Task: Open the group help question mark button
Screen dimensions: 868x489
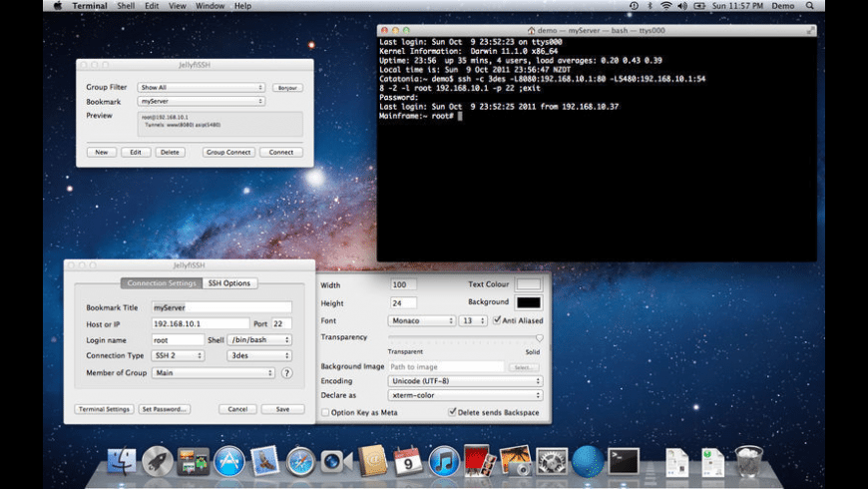Action: pyautogui.click(x=286, y=372)
